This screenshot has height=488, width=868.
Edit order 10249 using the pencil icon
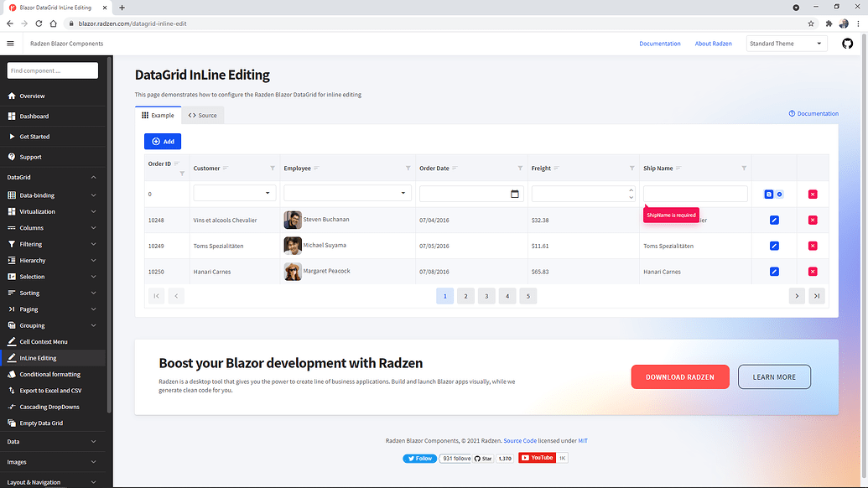pyautogui.click(x=774, y=246)
